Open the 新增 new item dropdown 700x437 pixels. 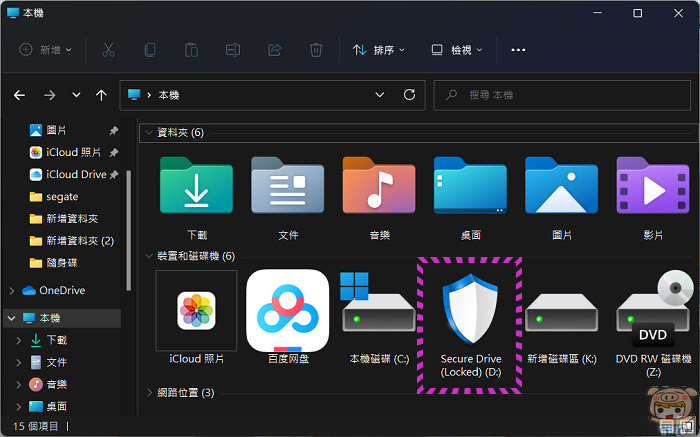click(x=45, y=50)
